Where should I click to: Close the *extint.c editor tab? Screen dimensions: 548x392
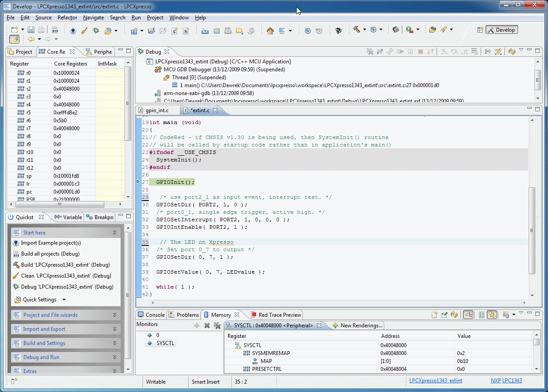coord(216,110)
